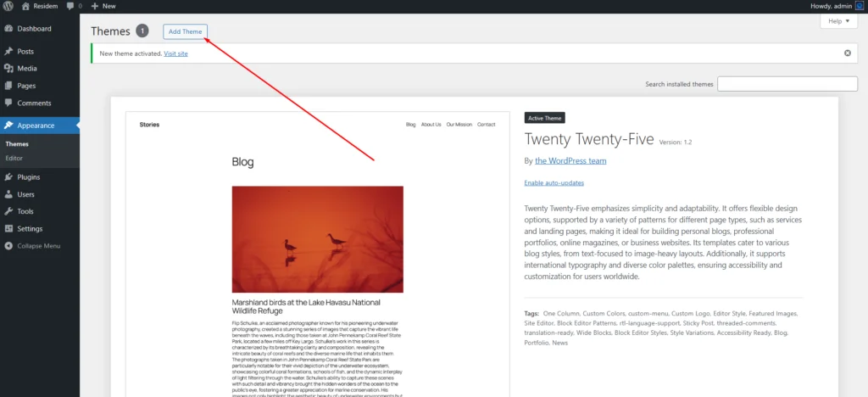Click the WordPress team author link

(570, 160)
